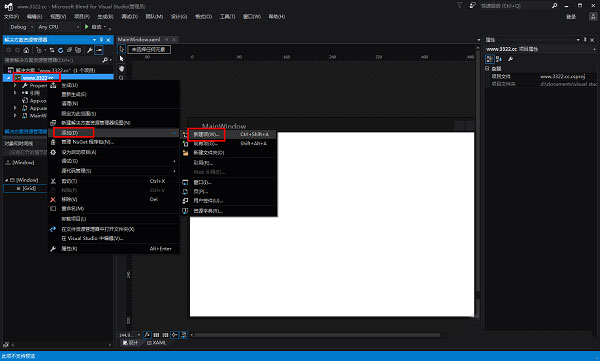Toggle Preview Selected Items in Solution Explorer
Screen dimensions: 600x361
[99, 50]
